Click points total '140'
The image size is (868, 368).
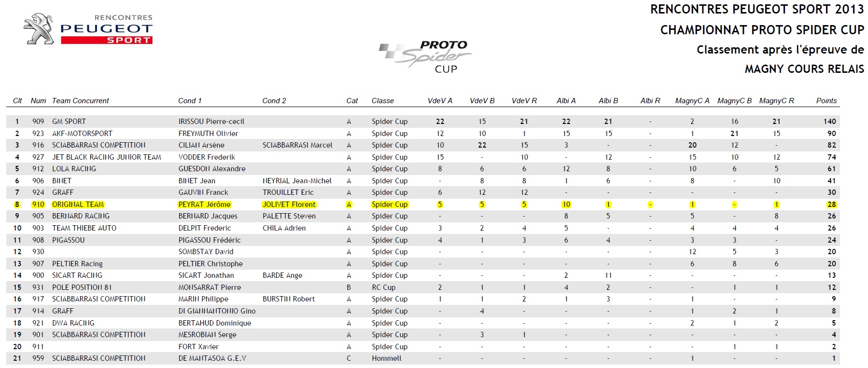coord(830,122)
